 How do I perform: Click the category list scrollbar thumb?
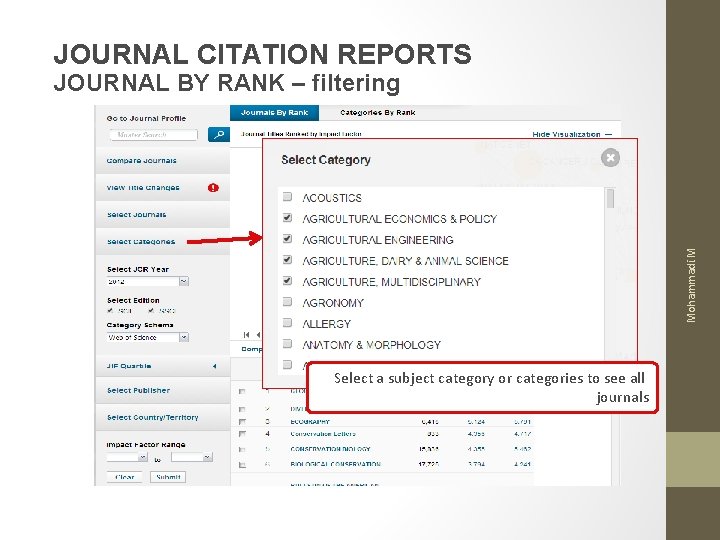pos(610,198)
